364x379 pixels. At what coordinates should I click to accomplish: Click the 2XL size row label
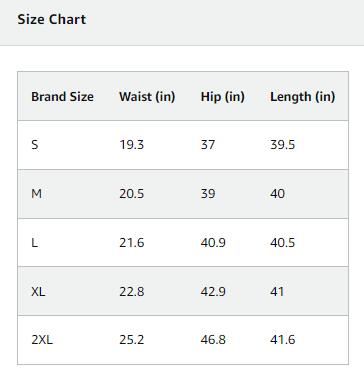(x=42, y=340)
